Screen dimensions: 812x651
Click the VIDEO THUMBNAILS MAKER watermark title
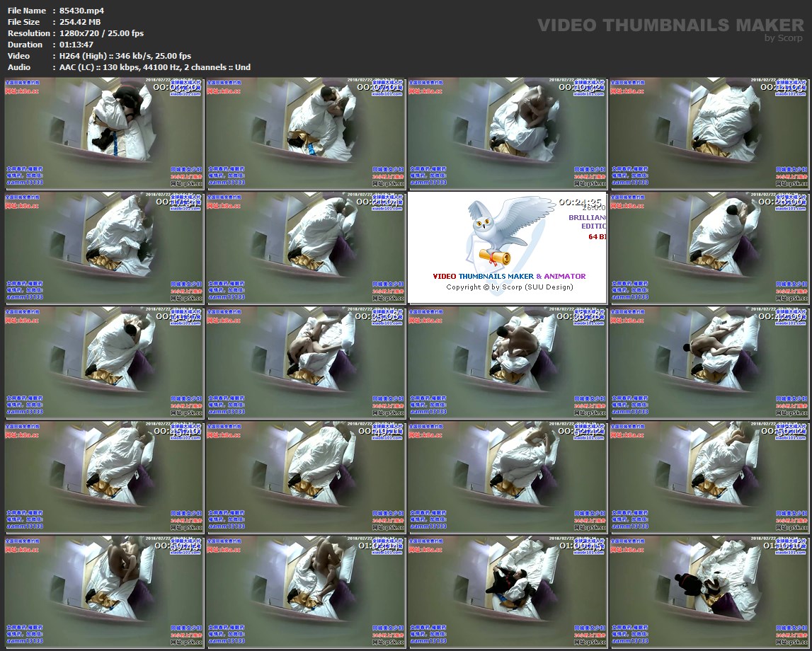point(670,25)
